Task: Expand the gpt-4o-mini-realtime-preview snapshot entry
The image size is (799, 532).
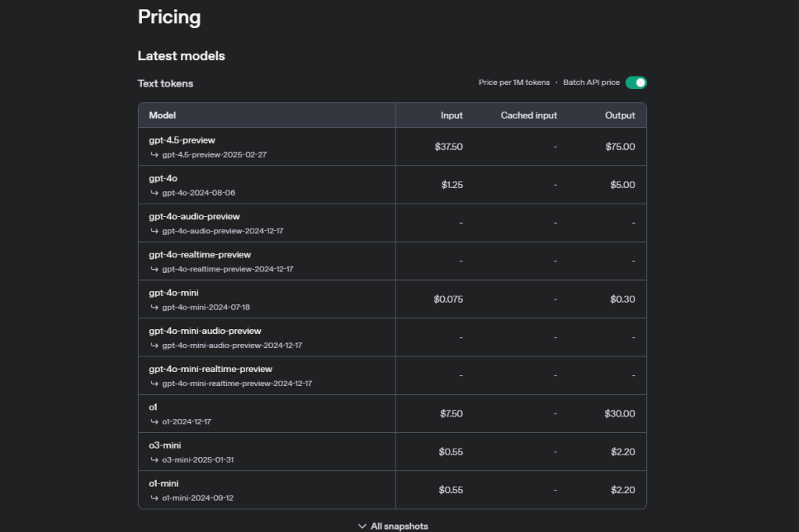Action: (154, 384)
